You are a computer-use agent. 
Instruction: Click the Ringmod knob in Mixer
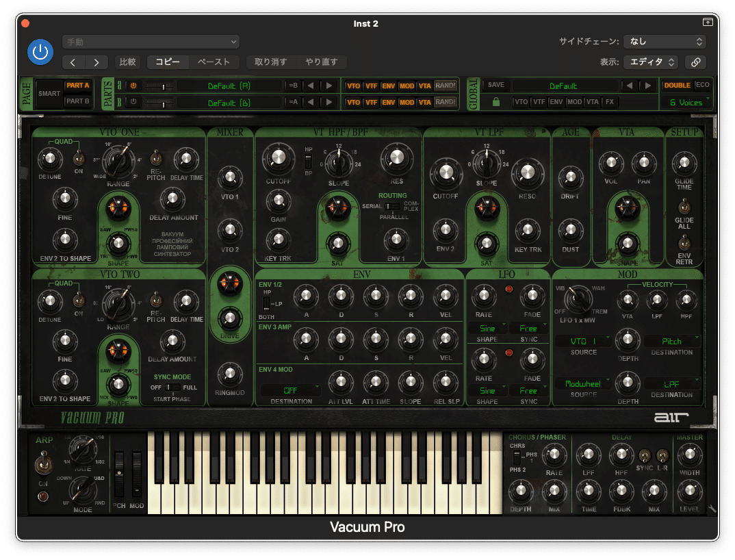point(230,374)
